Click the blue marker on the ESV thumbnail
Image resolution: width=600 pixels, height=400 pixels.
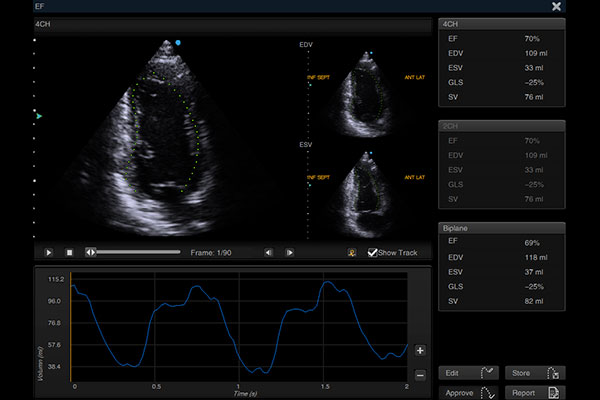click(x=371, y=153)
